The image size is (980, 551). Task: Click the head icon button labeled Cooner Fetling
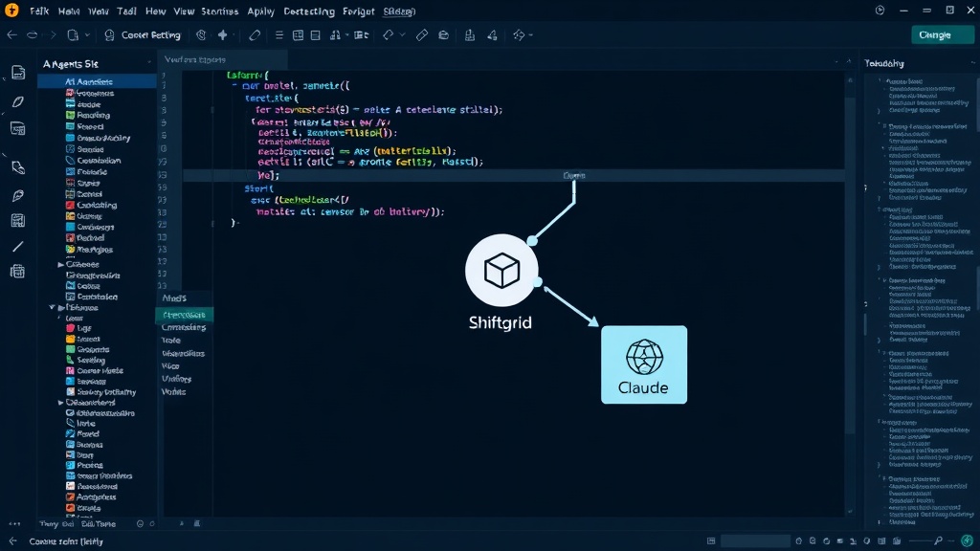pos(143,35)
